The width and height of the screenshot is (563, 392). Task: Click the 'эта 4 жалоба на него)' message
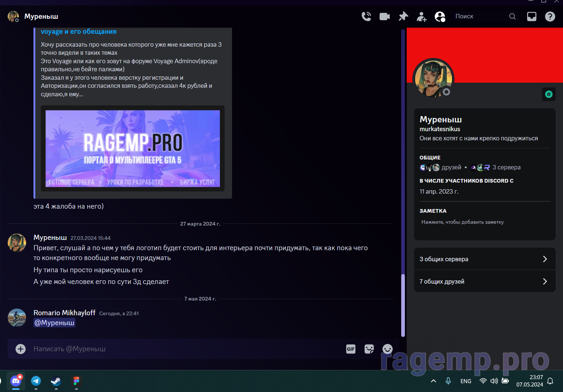68,206
